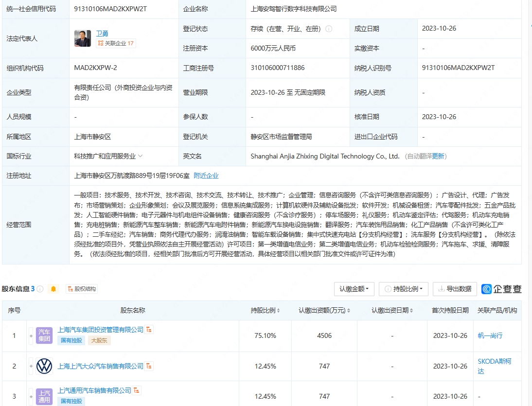
Task: Click info icon beside 存续 registration status
Action: coord(329,29)
